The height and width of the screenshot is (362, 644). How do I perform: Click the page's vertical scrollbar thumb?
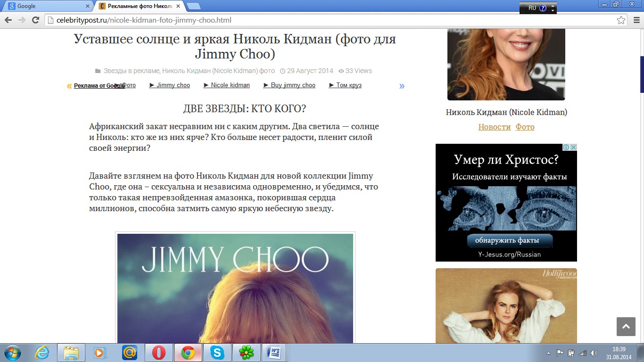(x=642, y=74)
